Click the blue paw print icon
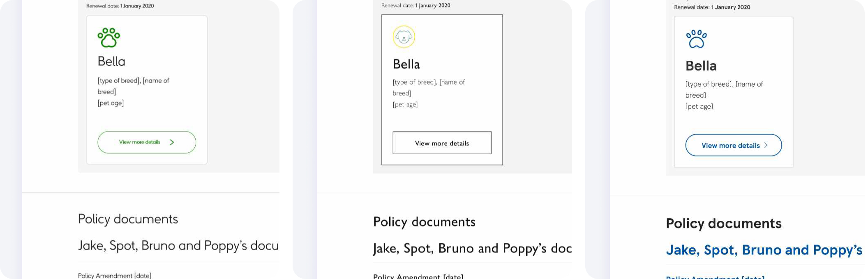The image size is (868, 279). pos(696,39)
